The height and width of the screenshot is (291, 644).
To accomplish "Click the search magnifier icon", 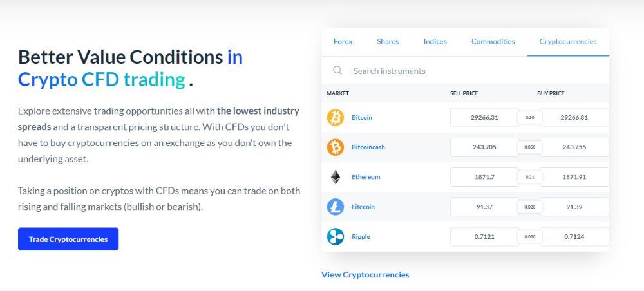I will click(337, 71).
